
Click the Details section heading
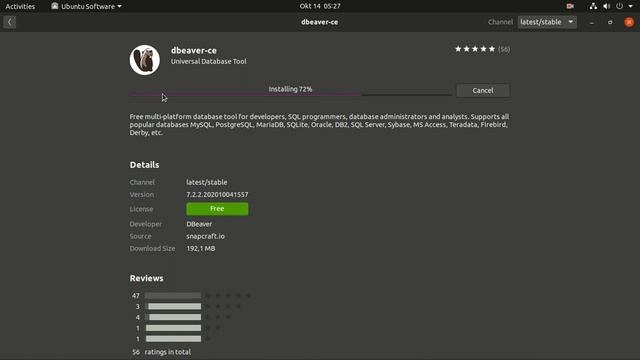coord(144,165)
